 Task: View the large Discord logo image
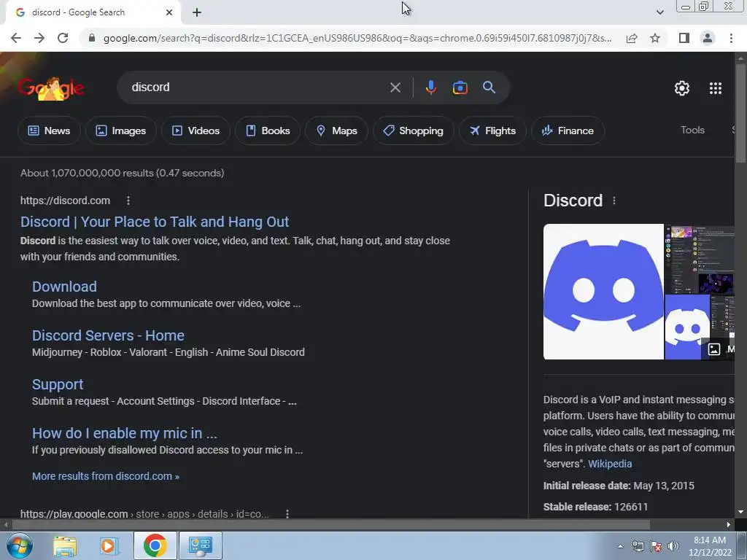click(x=603, y=292)
